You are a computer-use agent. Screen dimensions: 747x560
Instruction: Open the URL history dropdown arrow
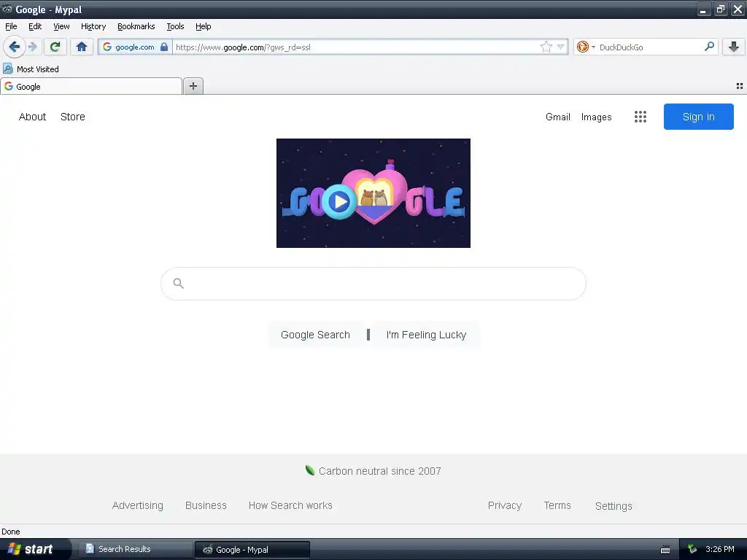pyautogui.click(x=561, y=47)
